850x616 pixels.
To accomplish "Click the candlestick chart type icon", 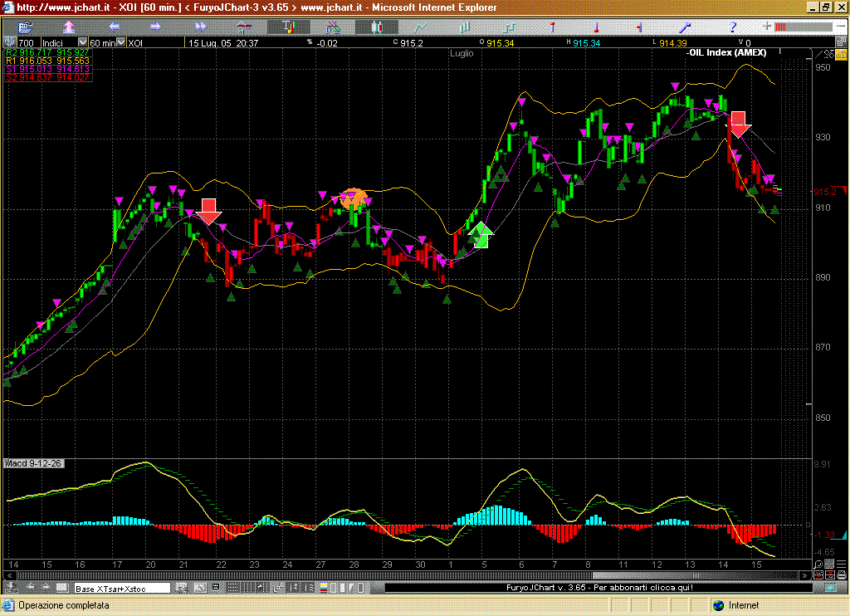I will (377, 27).
